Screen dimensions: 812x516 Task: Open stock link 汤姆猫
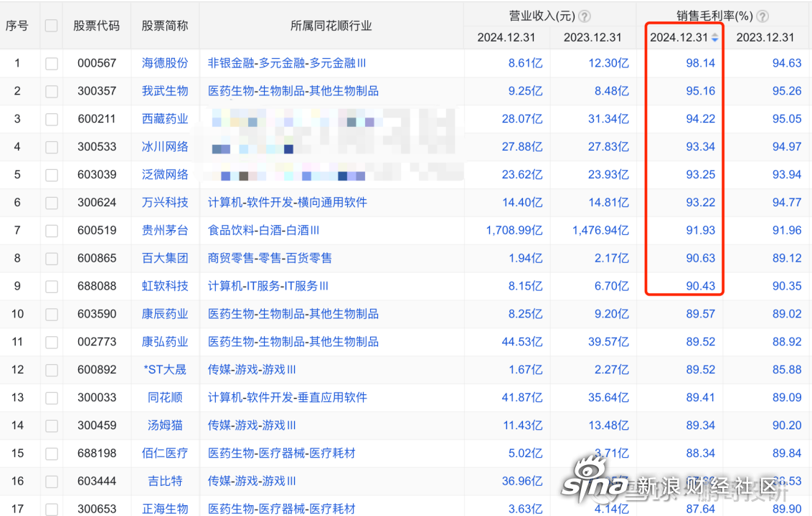pos(165,426)
